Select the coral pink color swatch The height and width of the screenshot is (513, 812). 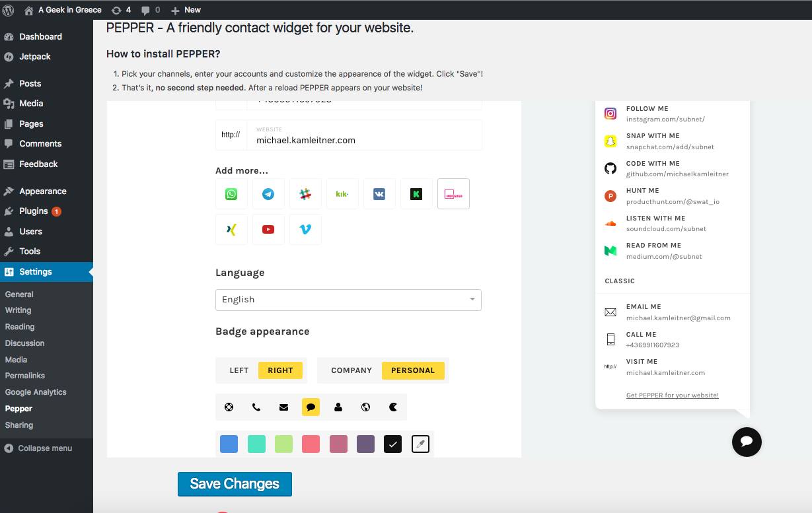[x=311, y=444]
